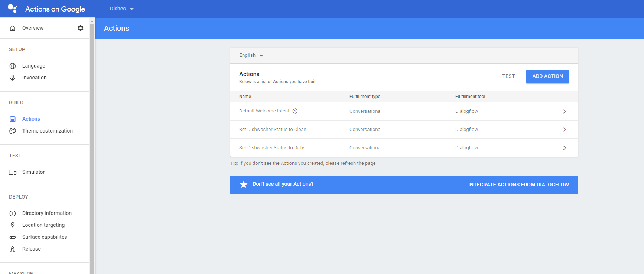644x274 pixels.
Task: Select Actions under BUILD
Action: (31, 119)
